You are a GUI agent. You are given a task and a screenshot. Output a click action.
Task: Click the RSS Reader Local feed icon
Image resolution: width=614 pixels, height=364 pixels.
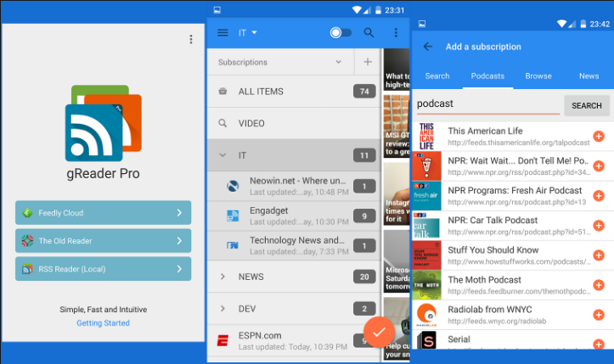click(27, 269)
